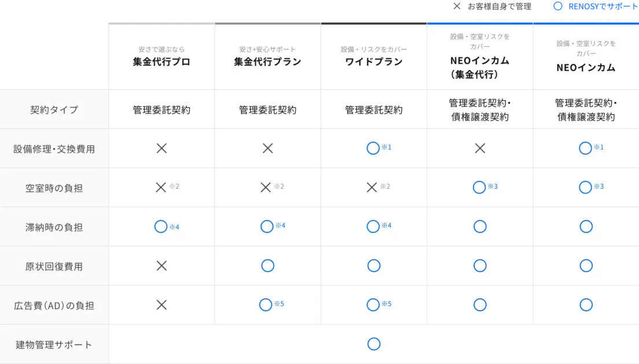Viewport: 639px width, 364px height.
Task: Click X mark for 原状回復費用 under 集金代行プロ
Action: (161, 265)
